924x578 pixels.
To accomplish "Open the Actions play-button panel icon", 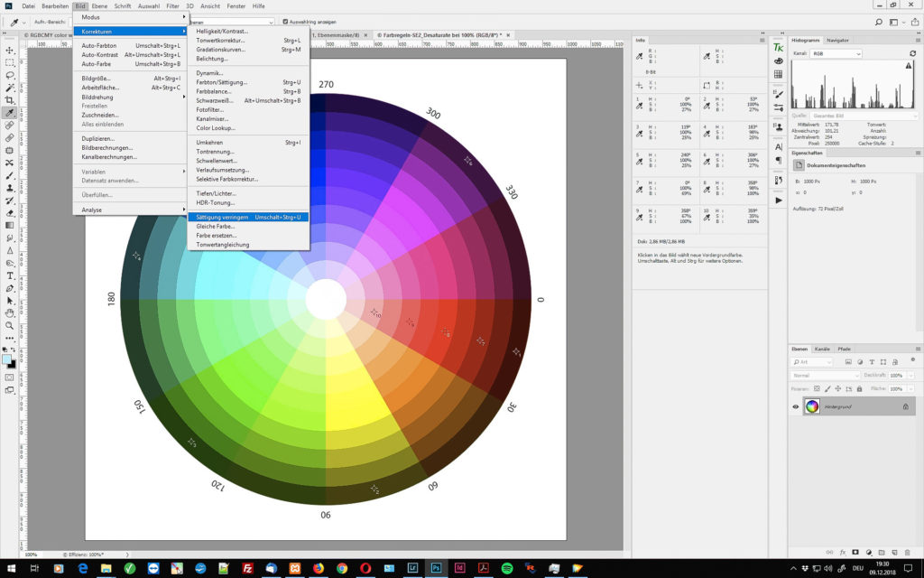I will click(x=779, y=200).
